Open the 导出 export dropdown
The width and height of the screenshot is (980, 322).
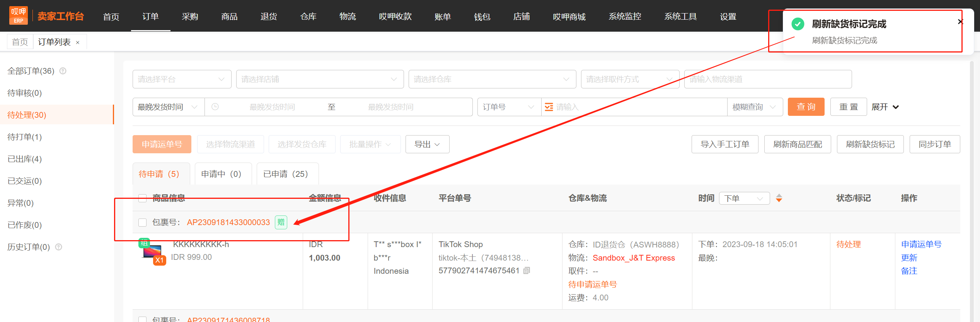coord(428,144)
